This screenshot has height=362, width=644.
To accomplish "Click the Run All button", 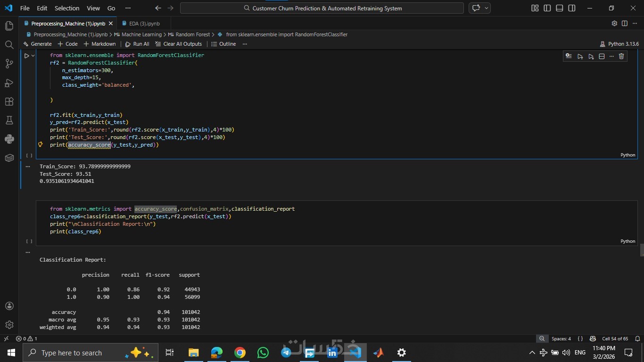I will pyautogui.click(x=137, y=44).
